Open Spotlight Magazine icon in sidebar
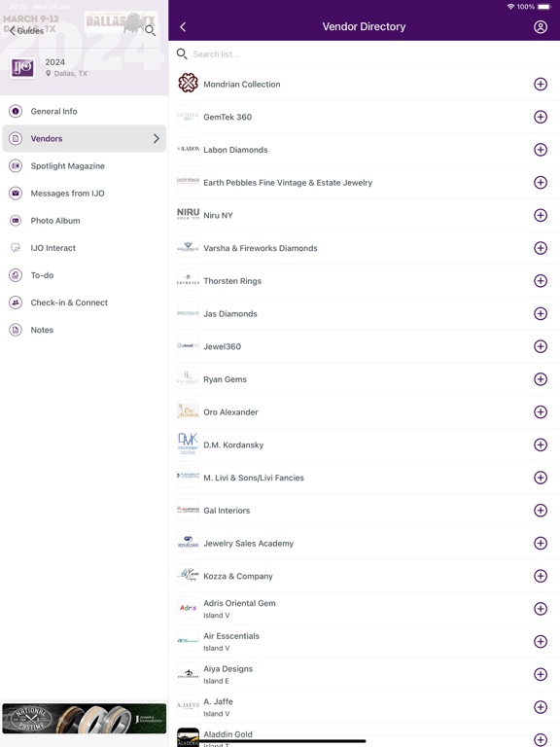 tap(16, 165)
